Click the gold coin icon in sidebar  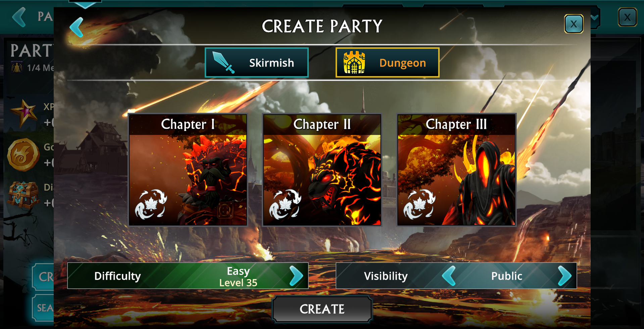point(23,155)
